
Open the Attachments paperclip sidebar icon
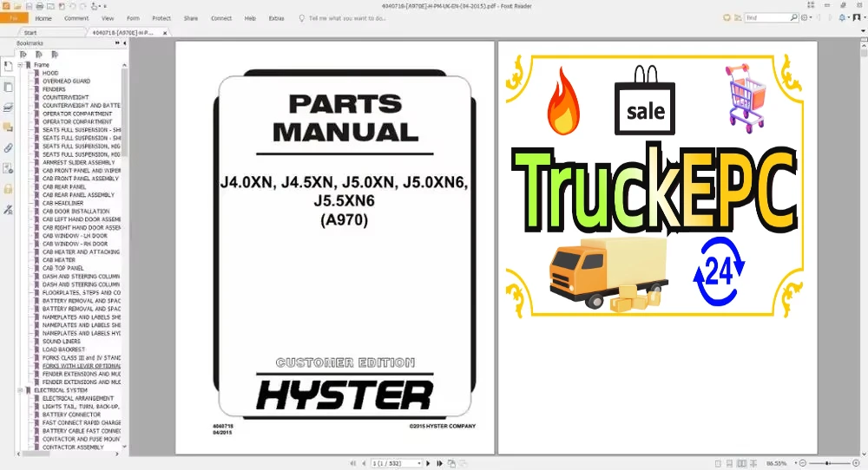[8, 148]
